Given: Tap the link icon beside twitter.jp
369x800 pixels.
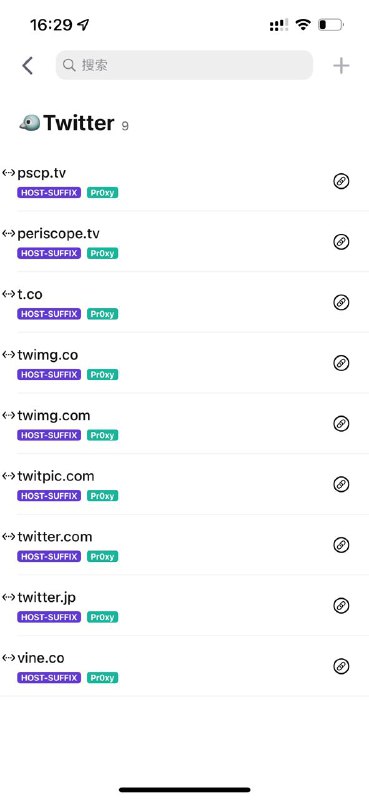Looking at the screenshot, I should [341, 606].
